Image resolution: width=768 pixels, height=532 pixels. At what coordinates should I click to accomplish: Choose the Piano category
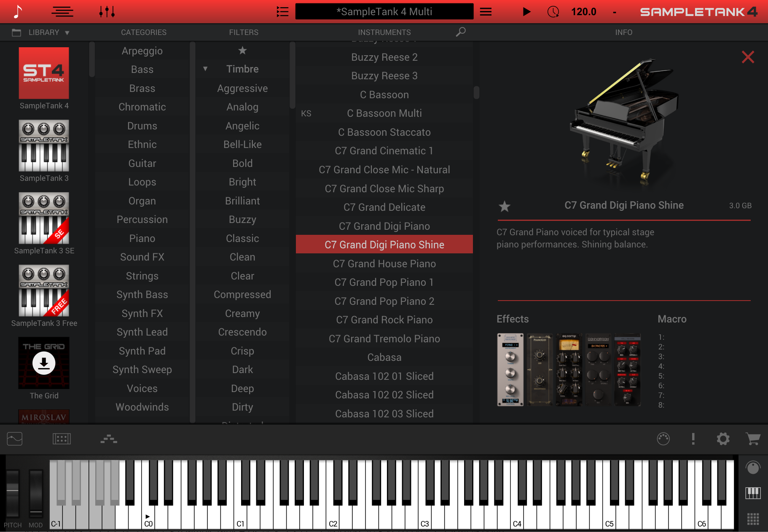tap(142, 239)
